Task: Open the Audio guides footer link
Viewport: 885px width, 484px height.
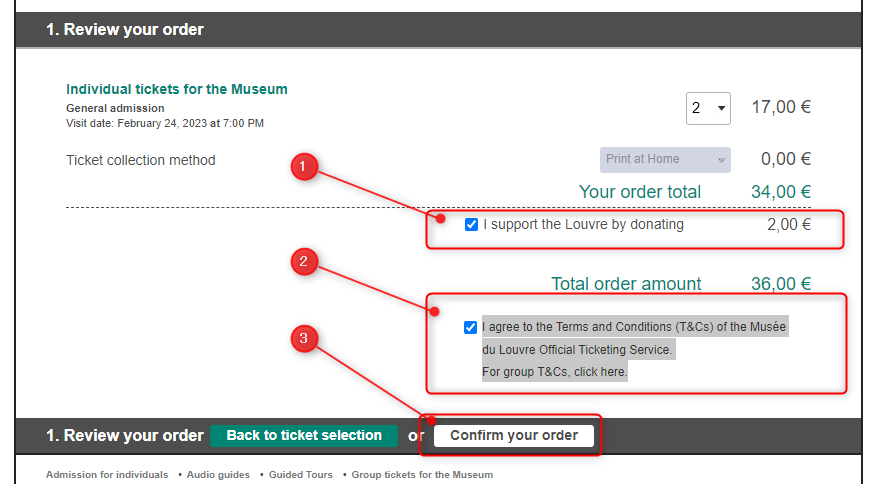Action: 218,474
